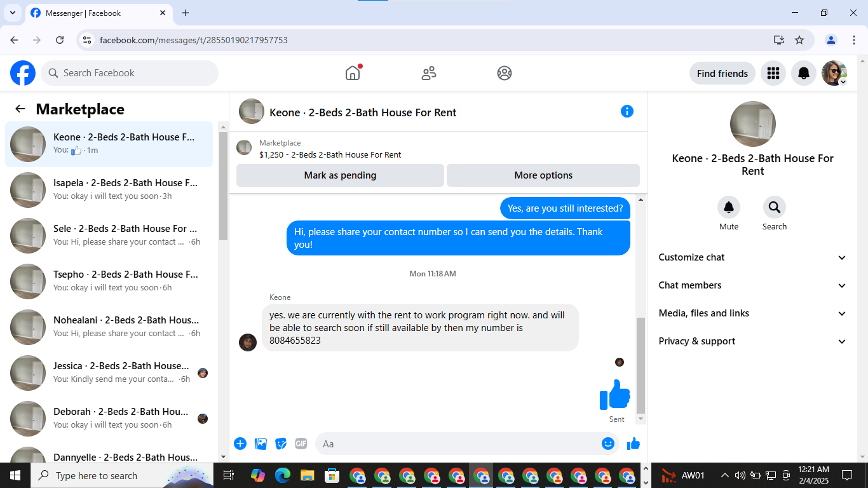The width and height of the screenshot is (868, 488).
Task: Open the emoji picker in message box
Action: [608, 444]
